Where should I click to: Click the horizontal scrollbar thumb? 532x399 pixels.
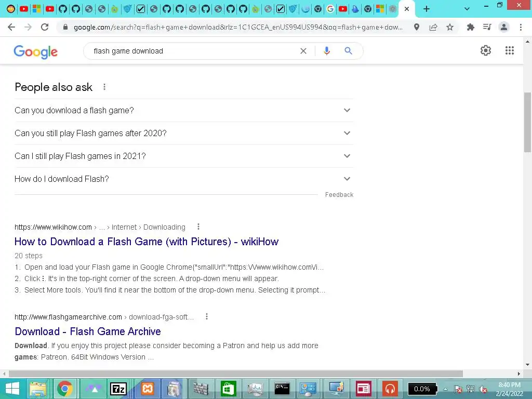(x=236, y=374)
